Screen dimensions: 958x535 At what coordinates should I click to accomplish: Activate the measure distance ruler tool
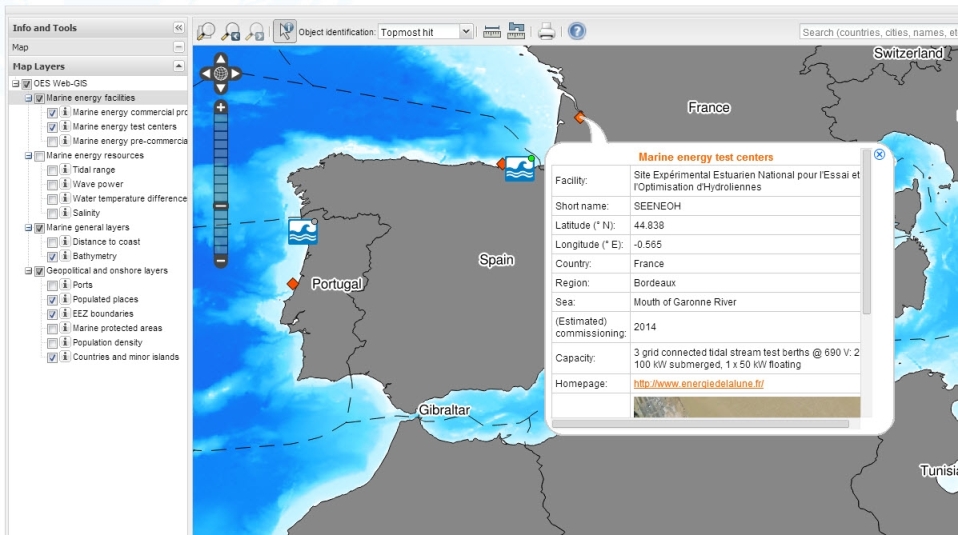[x=492, y=32]
